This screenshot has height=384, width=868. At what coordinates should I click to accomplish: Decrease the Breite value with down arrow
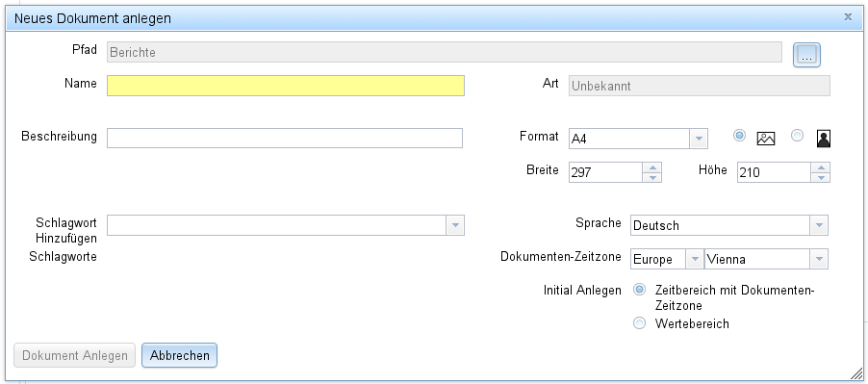pos(652,178)
